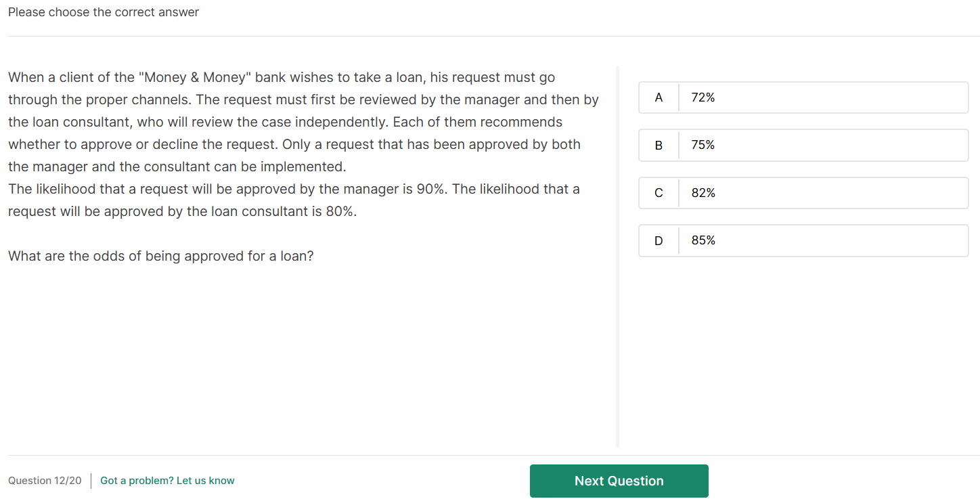Choose the 72% answer
980x501 pixels.
tap(703, 97)
